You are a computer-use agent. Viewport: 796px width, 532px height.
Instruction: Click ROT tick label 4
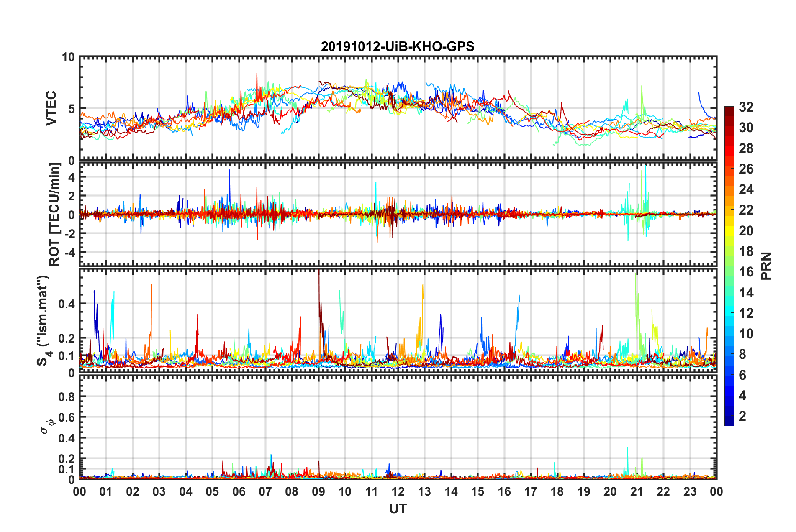[x=72, y=177]
